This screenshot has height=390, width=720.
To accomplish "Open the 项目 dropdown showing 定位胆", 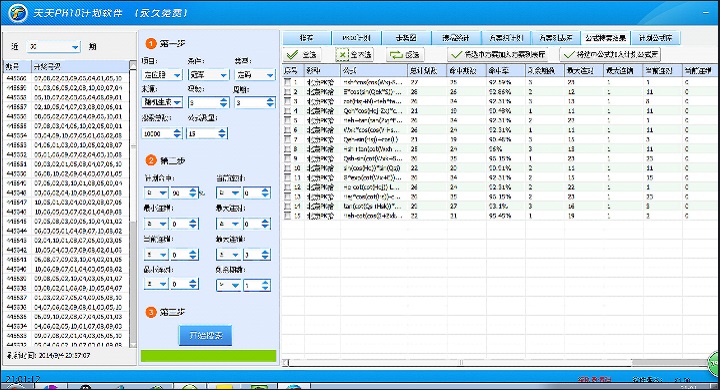I will click(162, 74).
